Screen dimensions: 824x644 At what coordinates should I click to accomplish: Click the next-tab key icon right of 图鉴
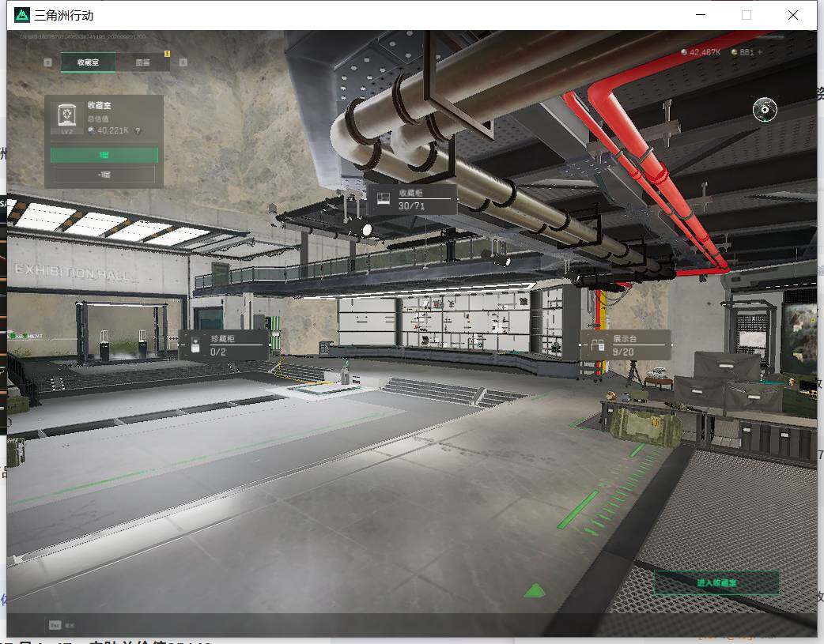(x=183, y=62)
